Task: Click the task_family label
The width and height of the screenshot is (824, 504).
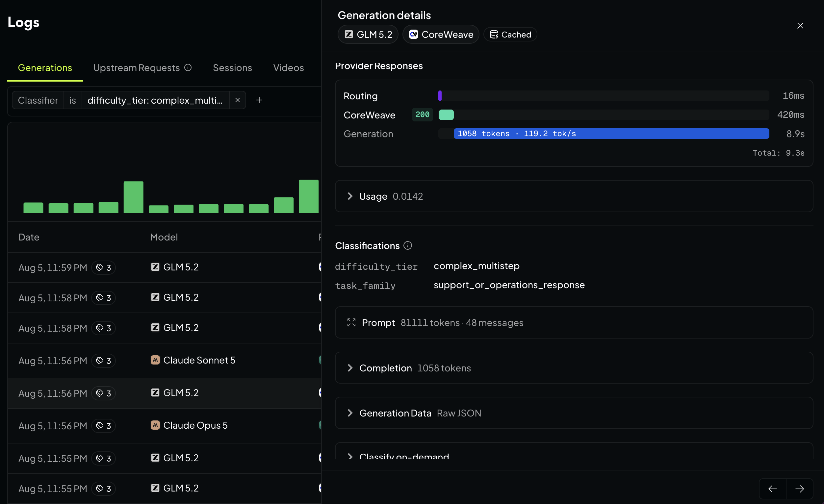Action: coord(365,286)
